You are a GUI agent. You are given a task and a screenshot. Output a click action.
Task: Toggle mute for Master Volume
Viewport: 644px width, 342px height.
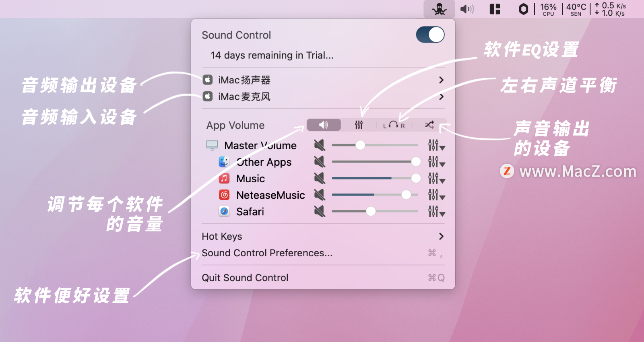[x=320, y=145]
